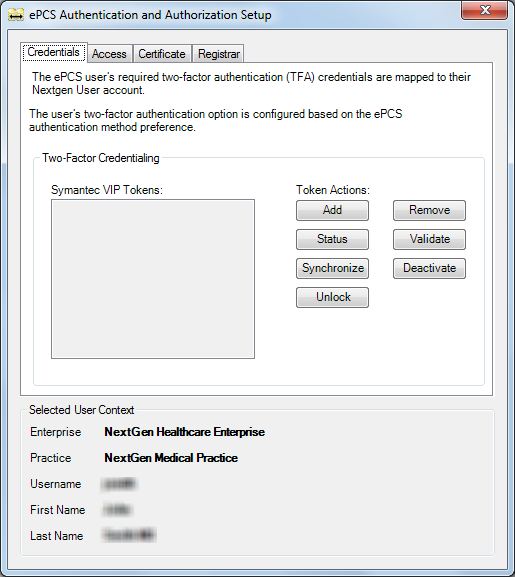
Task: Deactivate the selected token
Action: [429, 268]
